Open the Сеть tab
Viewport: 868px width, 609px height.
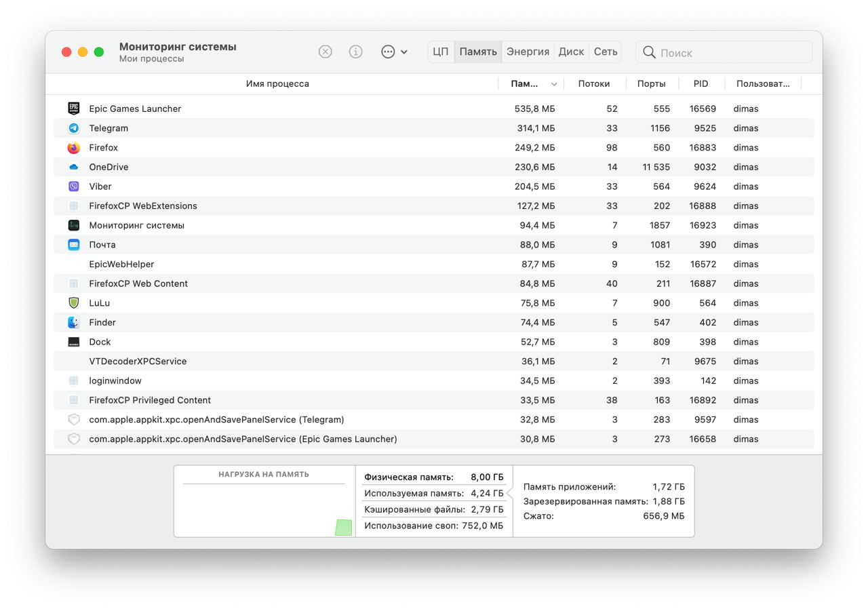coord(606,52)
